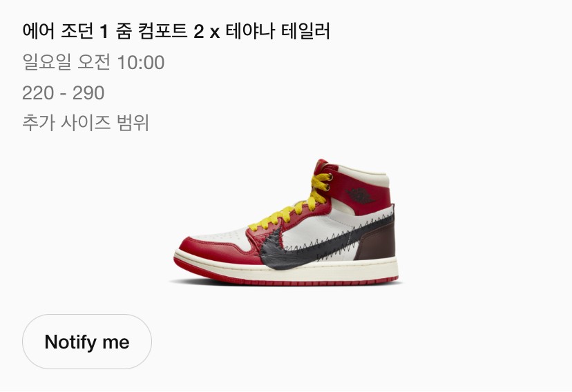Click the maximum size 290 value
Viewport: 572px width, 392px height.
88,93
